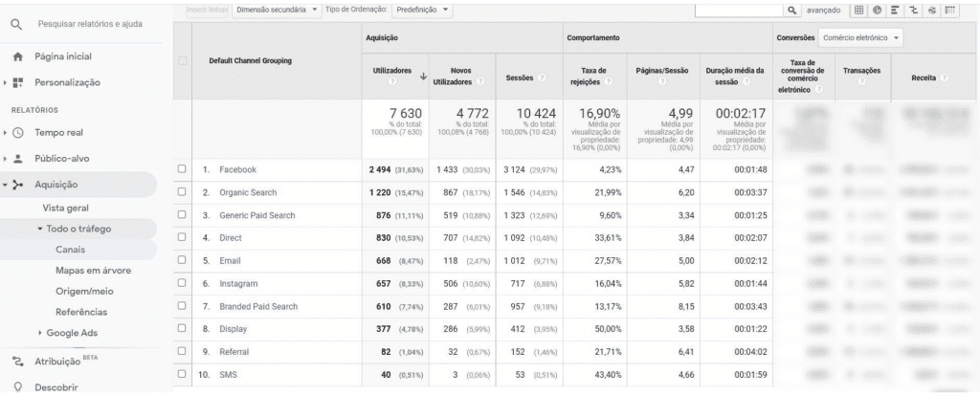Click the Público-alvo person icon
The image size is (980, 396).
(17, 159)
